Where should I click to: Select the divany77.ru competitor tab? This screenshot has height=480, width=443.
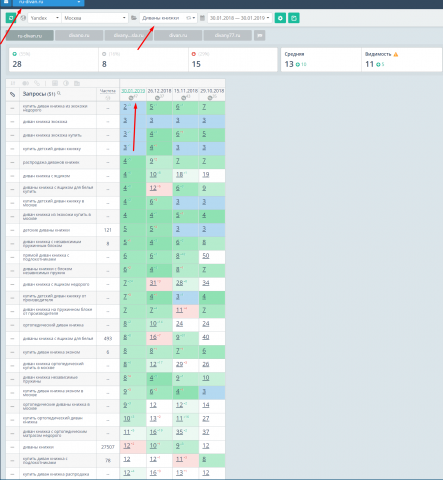coord(227,35)
